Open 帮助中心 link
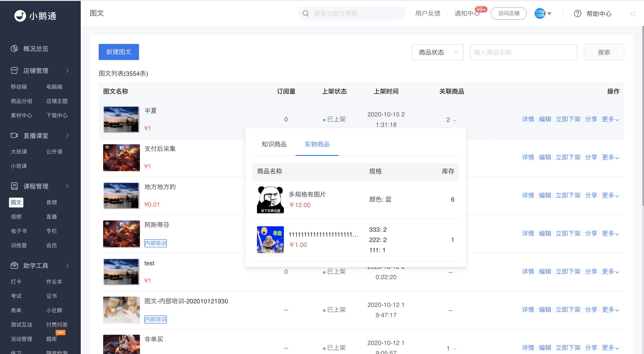 click(x=599, y=13)
